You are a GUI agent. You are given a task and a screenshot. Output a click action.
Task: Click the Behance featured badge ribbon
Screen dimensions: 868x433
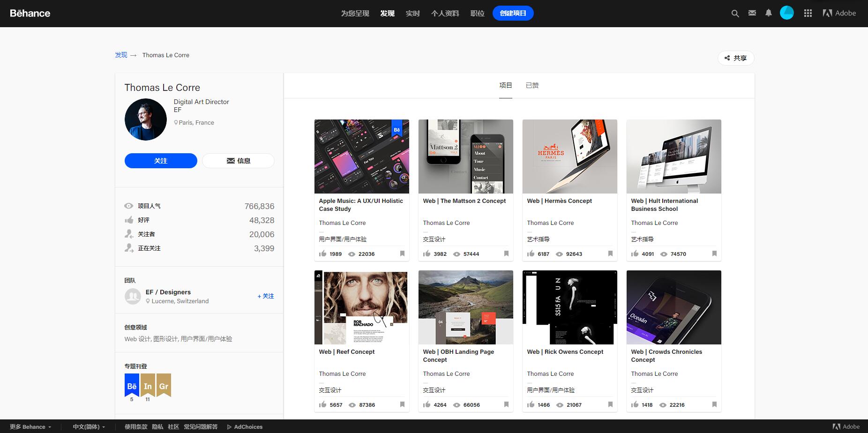click(132, 385)
